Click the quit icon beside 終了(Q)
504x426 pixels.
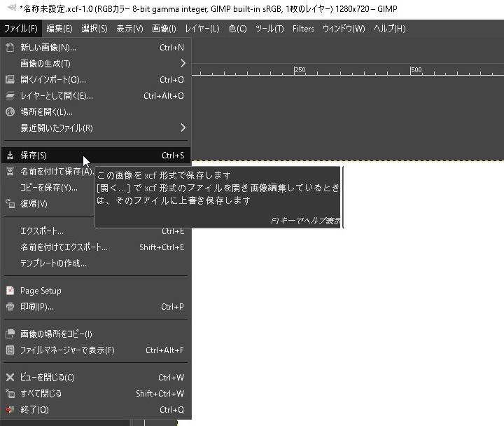tap(10, 410)
